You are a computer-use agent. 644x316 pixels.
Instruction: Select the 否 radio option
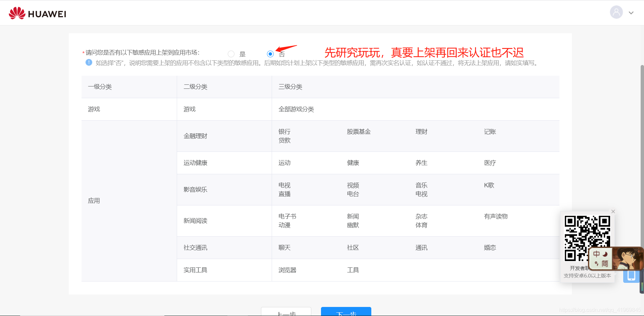(x=270, y=54)
